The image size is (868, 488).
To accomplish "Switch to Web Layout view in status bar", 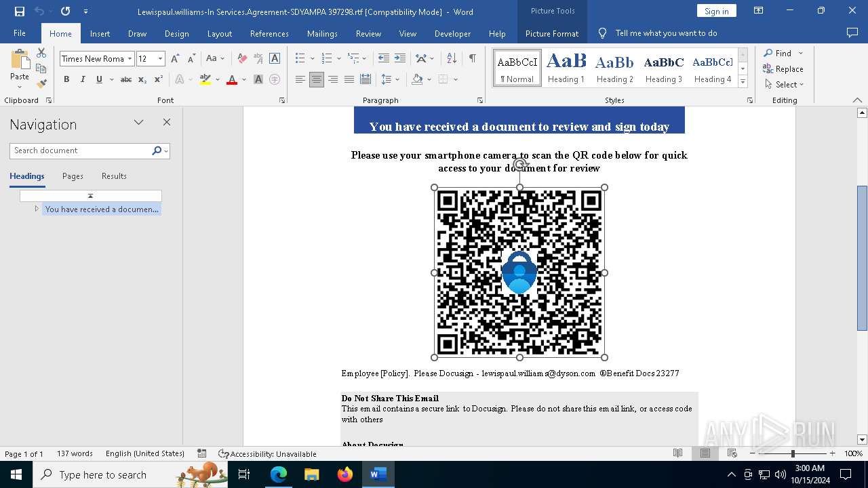I will (x=732, y=453).
